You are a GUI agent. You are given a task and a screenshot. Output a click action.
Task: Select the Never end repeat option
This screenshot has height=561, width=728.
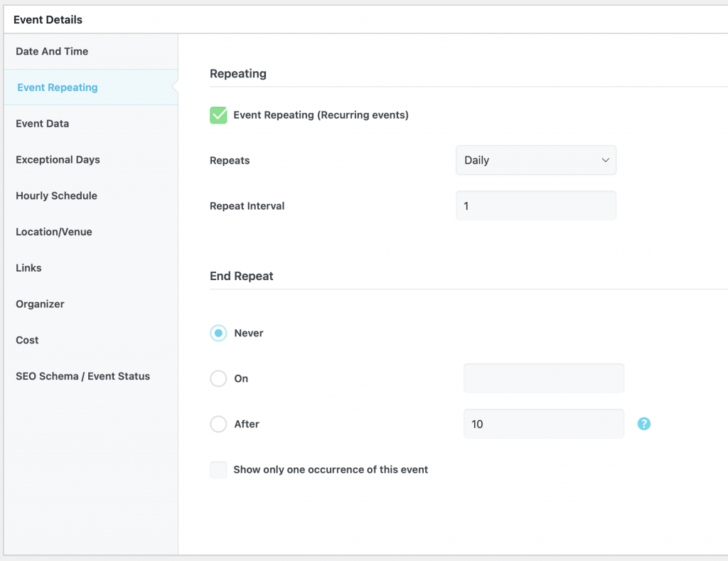218,333
